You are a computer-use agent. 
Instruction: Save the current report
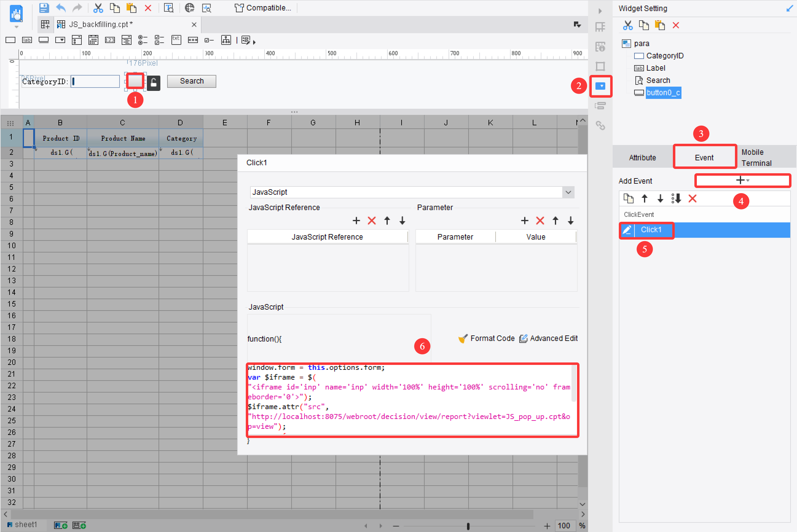click(44, 8)
